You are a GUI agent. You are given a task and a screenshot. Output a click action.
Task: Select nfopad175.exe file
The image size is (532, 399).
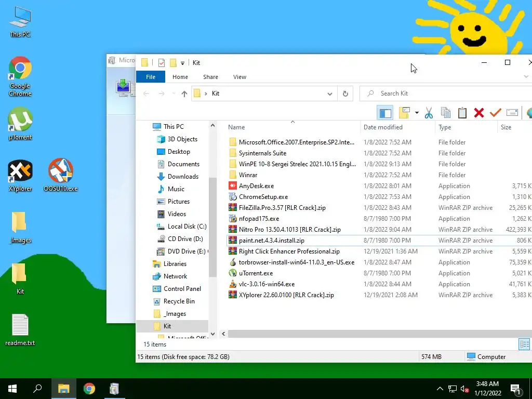click(x=259, y=219)
